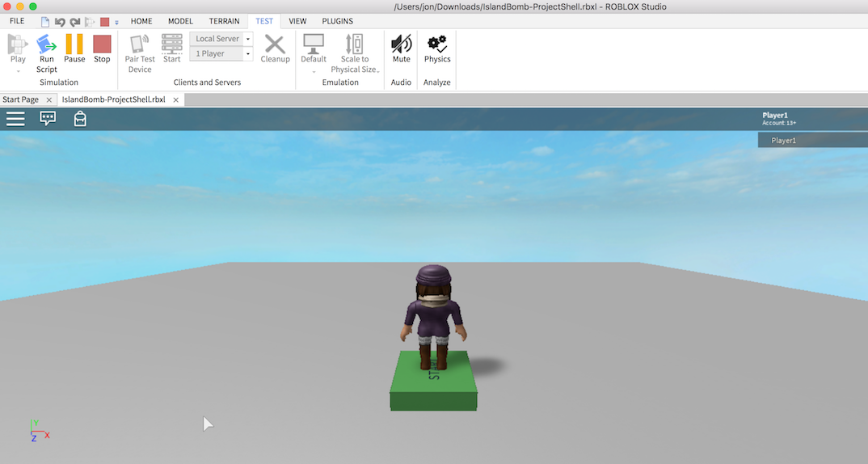Click the Undo arrow icon

(x=60, y=22)
